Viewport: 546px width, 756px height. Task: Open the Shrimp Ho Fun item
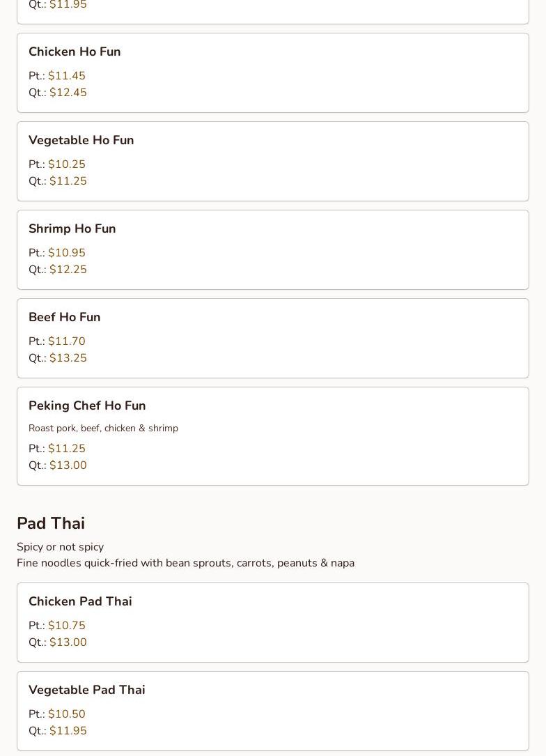pos(72,229)
